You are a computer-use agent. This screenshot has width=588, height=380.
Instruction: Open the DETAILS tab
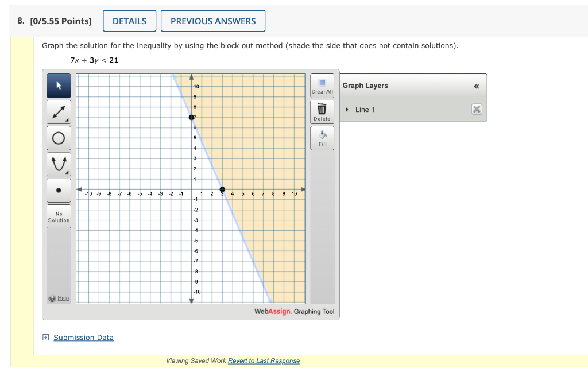(x=129, y=21)
